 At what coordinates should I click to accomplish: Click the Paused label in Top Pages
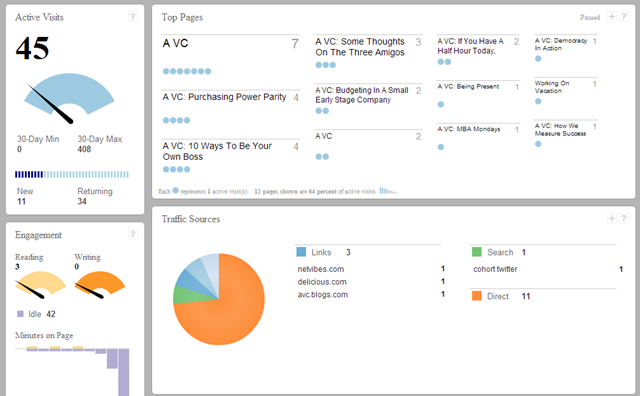[590, 18]
